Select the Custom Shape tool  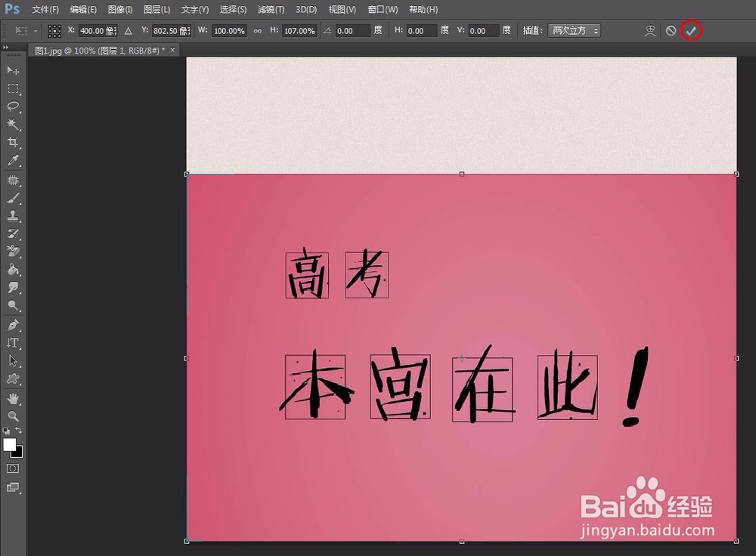[x=13, y=379]
